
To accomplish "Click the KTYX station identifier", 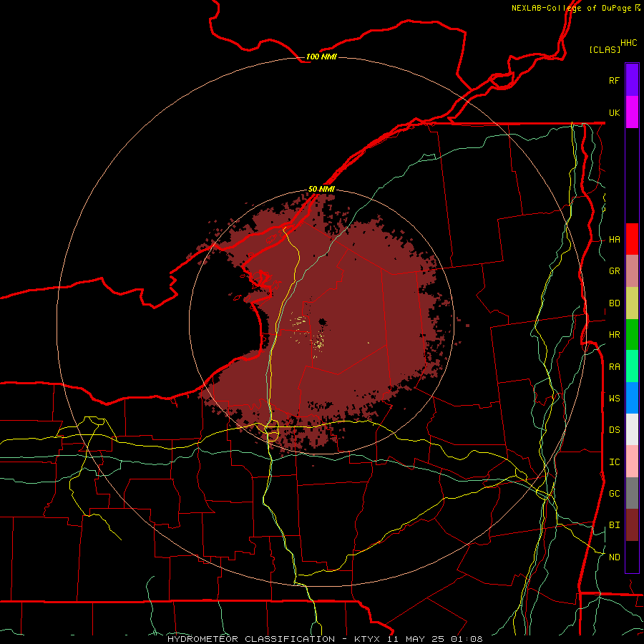I will (367, 639).
